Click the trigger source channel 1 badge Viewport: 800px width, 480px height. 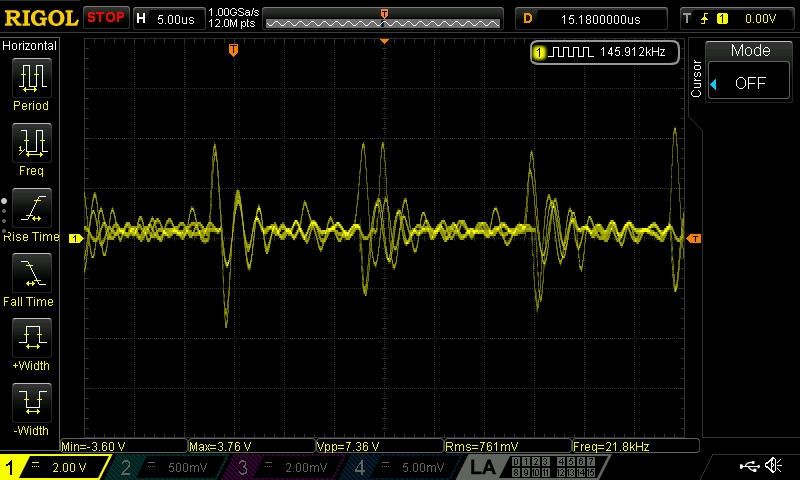tap(722, 19)
